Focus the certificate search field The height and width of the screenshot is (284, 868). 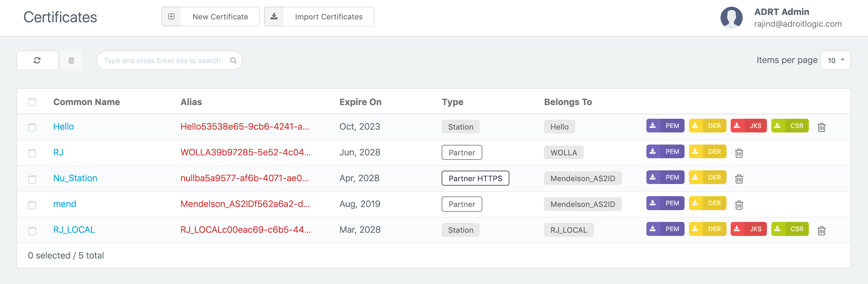pos(162,60)
